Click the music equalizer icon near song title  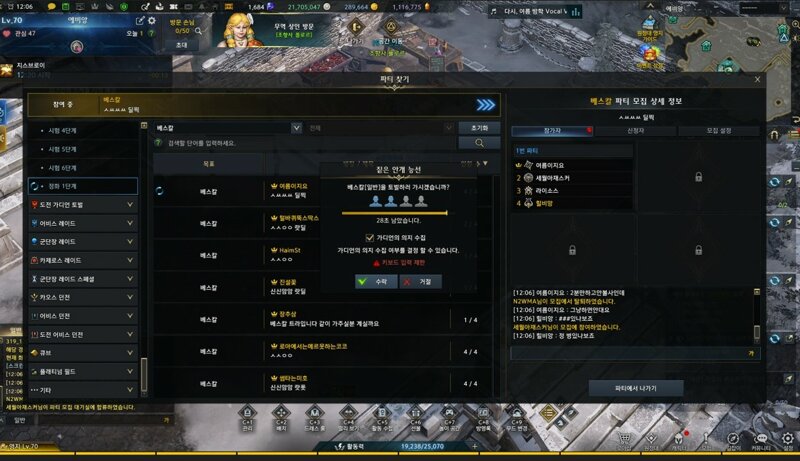click(576, 11)
